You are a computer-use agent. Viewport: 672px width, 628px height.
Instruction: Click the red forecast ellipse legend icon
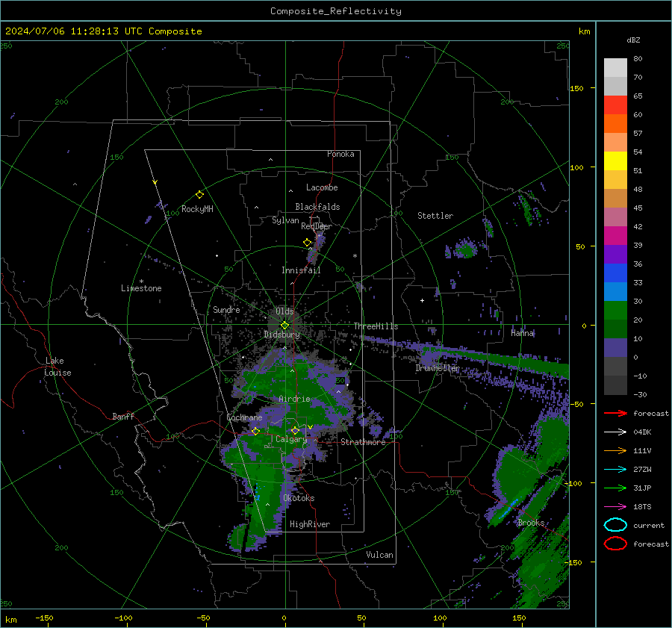pos(615,544)
